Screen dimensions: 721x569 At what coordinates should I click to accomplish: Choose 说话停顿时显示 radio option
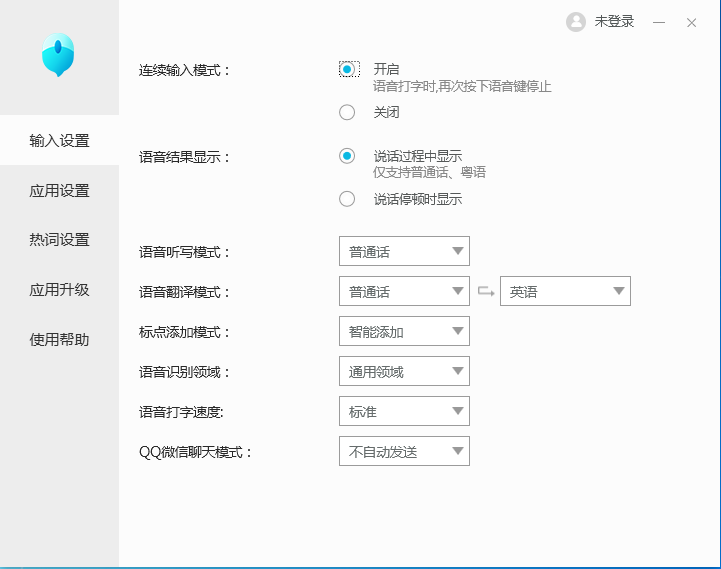347,199
